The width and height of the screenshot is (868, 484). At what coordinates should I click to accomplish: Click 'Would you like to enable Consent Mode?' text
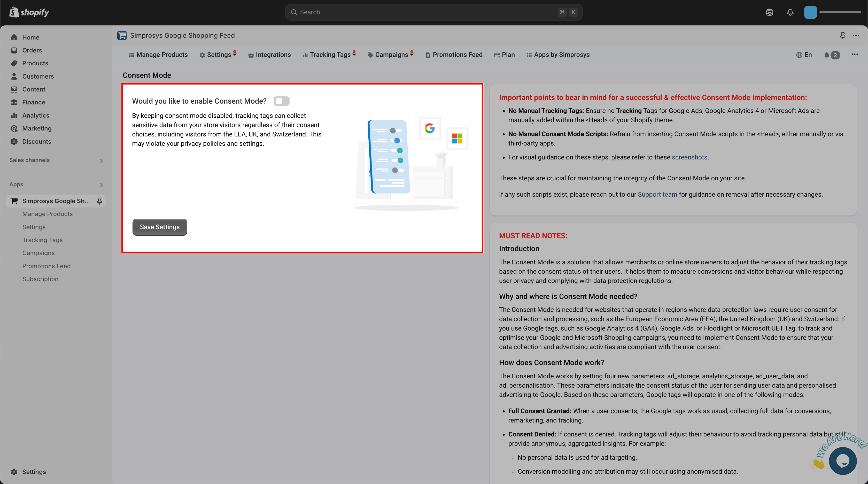click(x=199, y=101)
